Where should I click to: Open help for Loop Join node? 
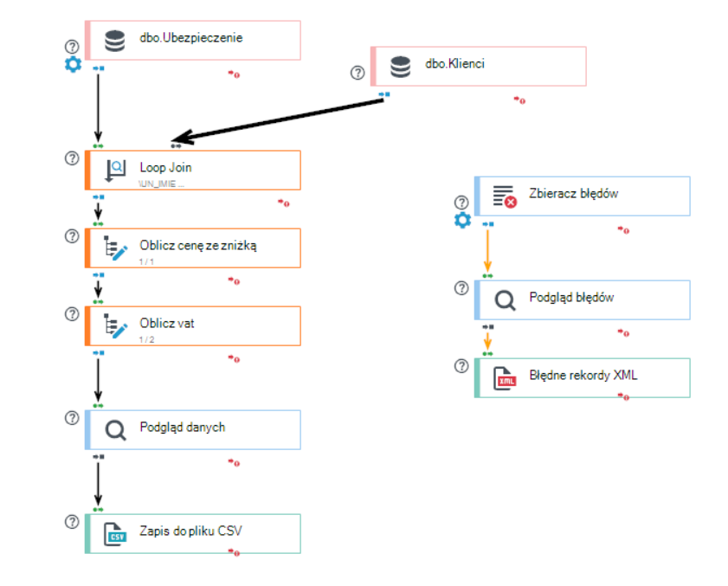point(72,158)
